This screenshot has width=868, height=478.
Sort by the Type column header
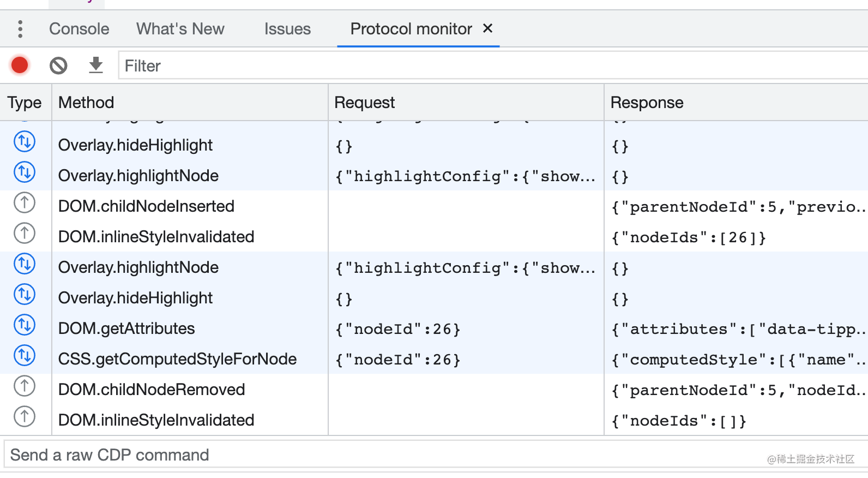point(25,103)
